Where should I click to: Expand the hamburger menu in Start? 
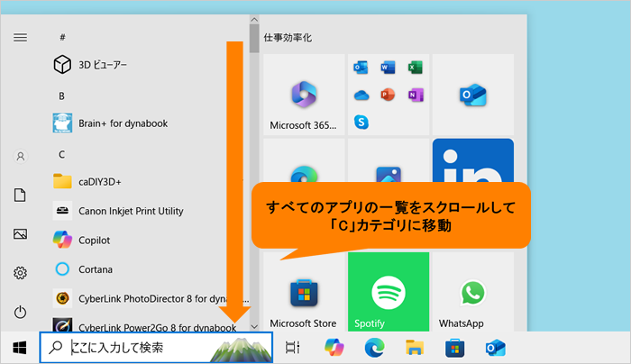20,38
